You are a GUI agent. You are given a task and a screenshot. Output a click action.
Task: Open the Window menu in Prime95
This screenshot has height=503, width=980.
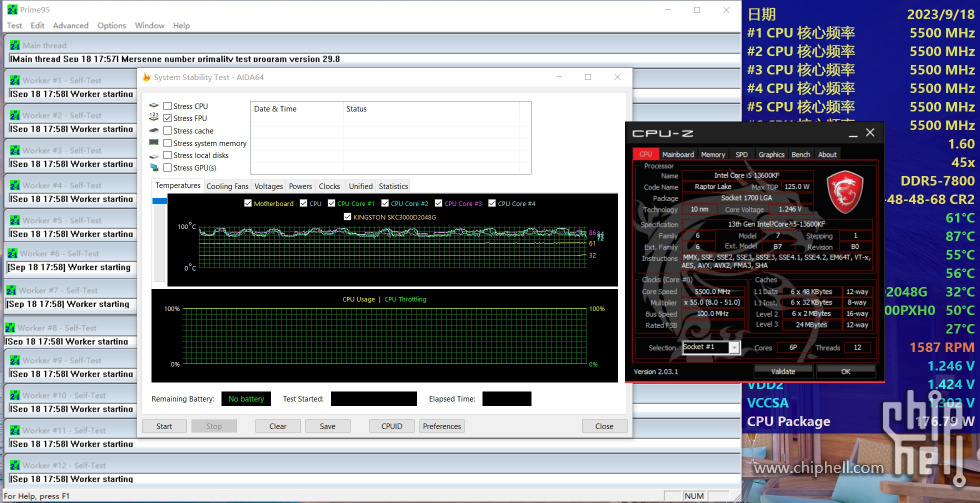150,26
